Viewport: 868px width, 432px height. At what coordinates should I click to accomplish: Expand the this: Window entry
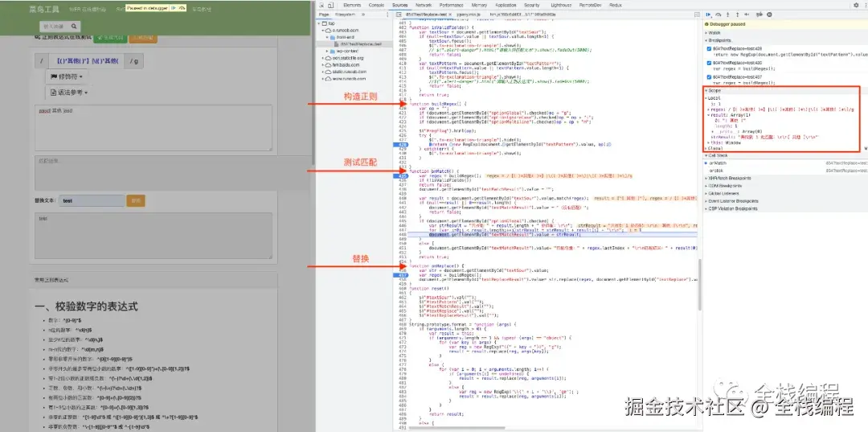pos(708,143)
